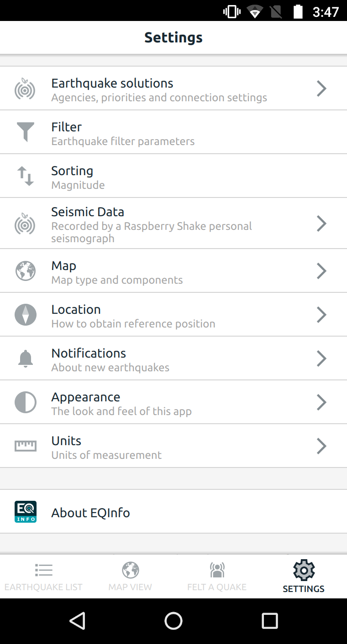Tap the Filter funnel icon

click(25, 132)
